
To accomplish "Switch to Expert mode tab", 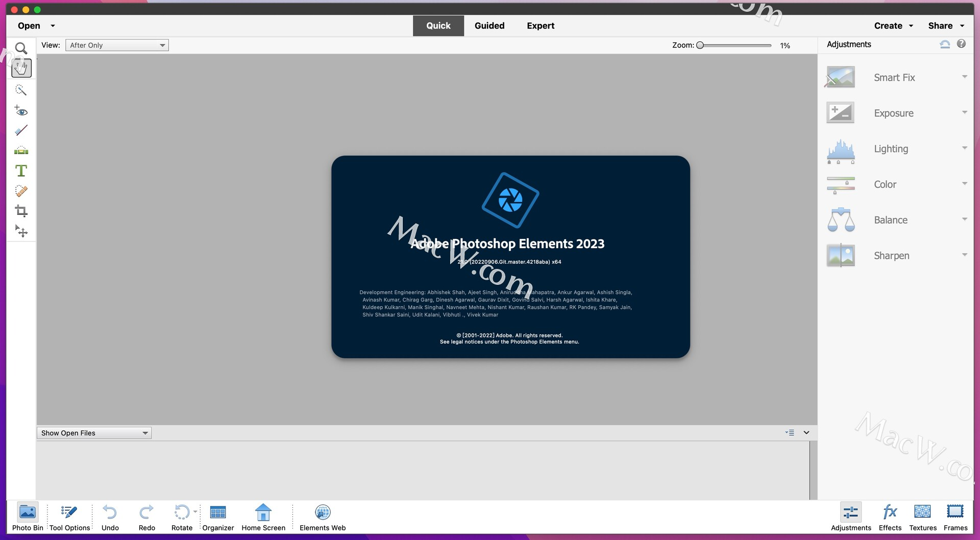I will (x=541, y=26).
